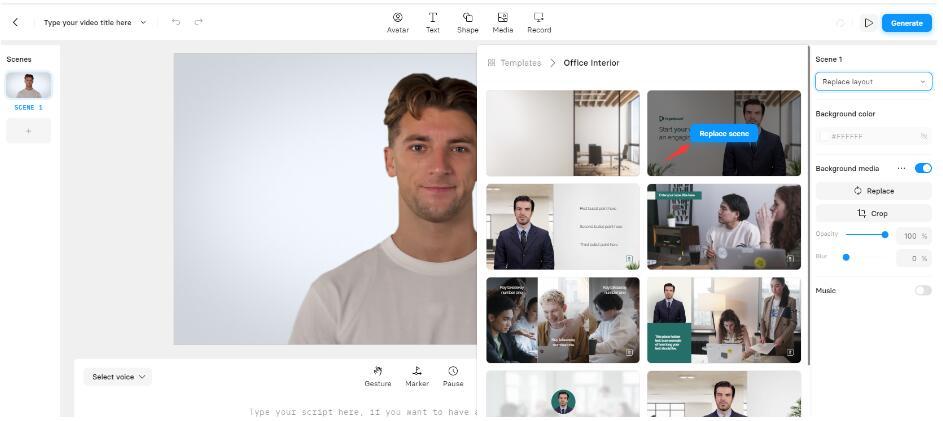Click the Office Interior breadcrumb

pyautogui.click(x=591, y=63)
